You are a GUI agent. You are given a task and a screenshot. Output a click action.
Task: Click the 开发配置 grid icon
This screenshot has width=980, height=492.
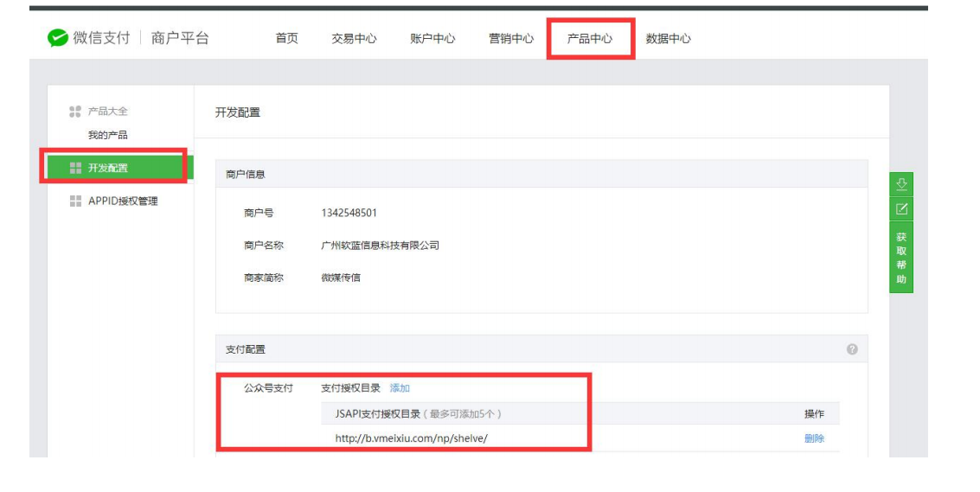pyautogui.click(x=75, y=168)
